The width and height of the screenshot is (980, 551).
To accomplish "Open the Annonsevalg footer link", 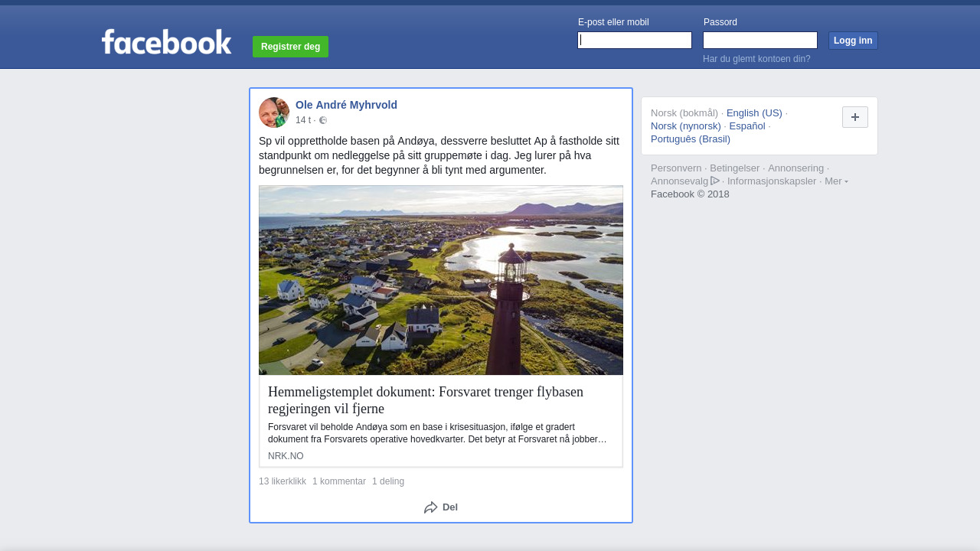I will (679, 181).
